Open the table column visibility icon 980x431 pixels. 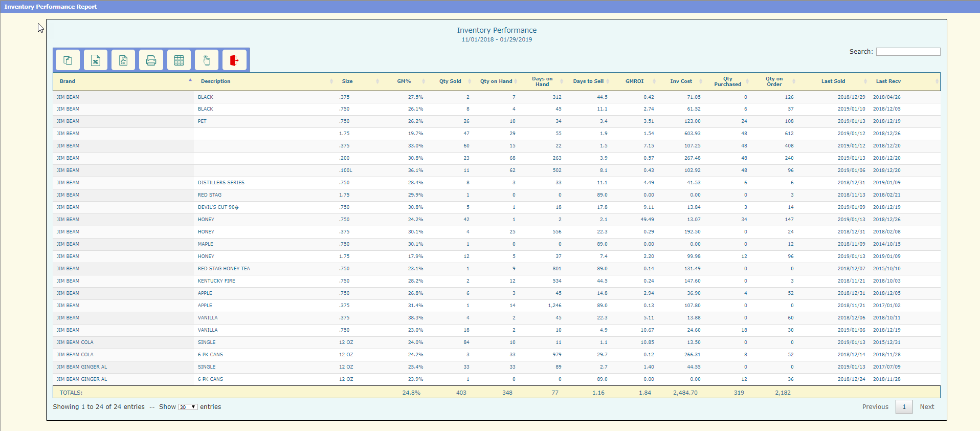coord(179,60)
